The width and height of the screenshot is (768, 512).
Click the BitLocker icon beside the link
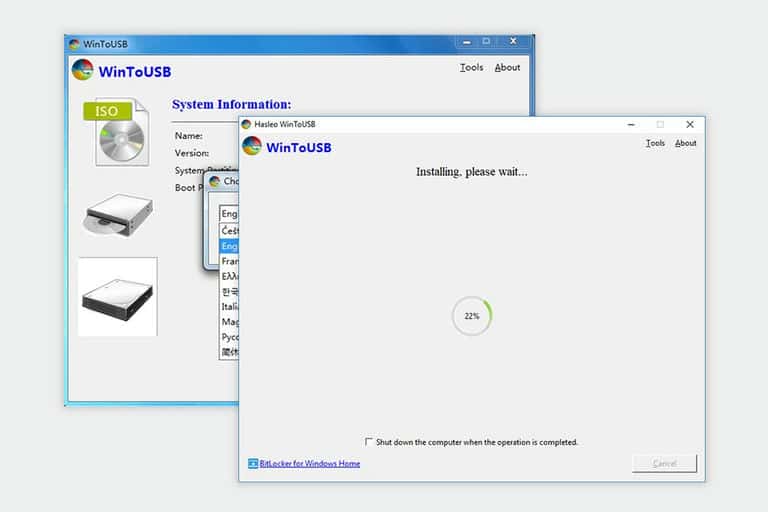pos(253,463)
